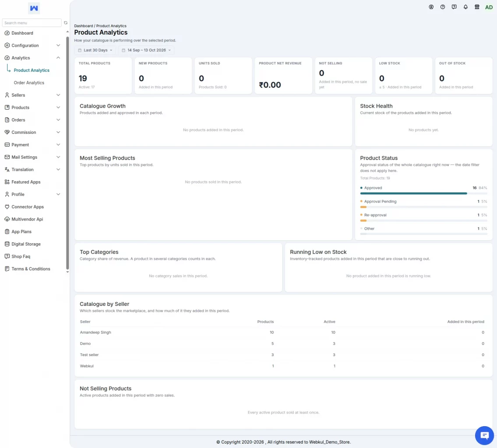Expand the Commission menu chevron
The height and width of the screenshot is (448, 497).
[58, 132]
